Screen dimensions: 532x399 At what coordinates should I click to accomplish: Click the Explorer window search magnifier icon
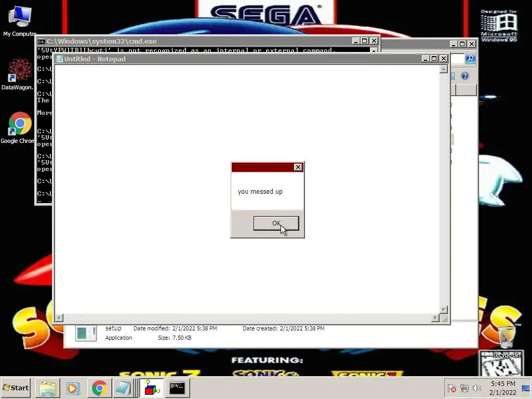point(470,59)
